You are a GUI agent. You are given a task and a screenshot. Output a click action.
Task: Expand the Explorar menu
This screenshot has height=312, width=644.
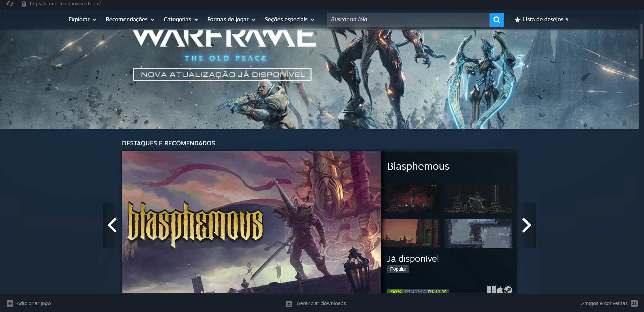[x=83, y=20]
